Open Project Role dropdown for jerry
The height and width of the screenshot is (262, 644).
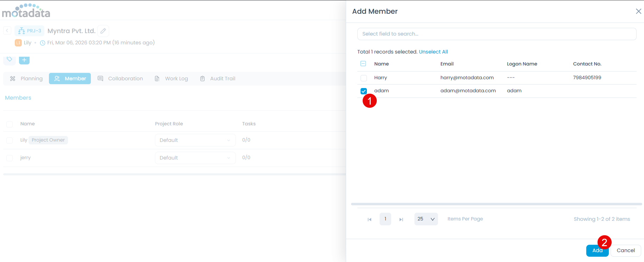(195, 158)
